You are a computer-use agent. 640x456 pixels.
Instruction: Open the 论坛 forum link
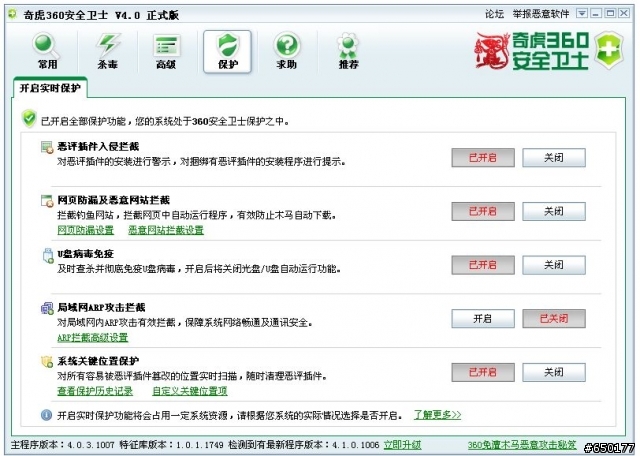(x=494, y=14)
